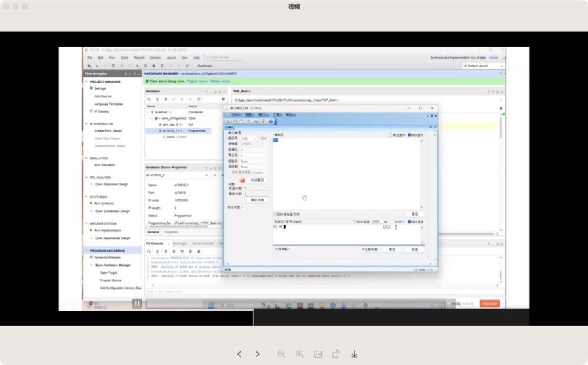Switch to the Properties tab
Image resolution: width=588 pixels, height=365 pixels.
(170, 232)
